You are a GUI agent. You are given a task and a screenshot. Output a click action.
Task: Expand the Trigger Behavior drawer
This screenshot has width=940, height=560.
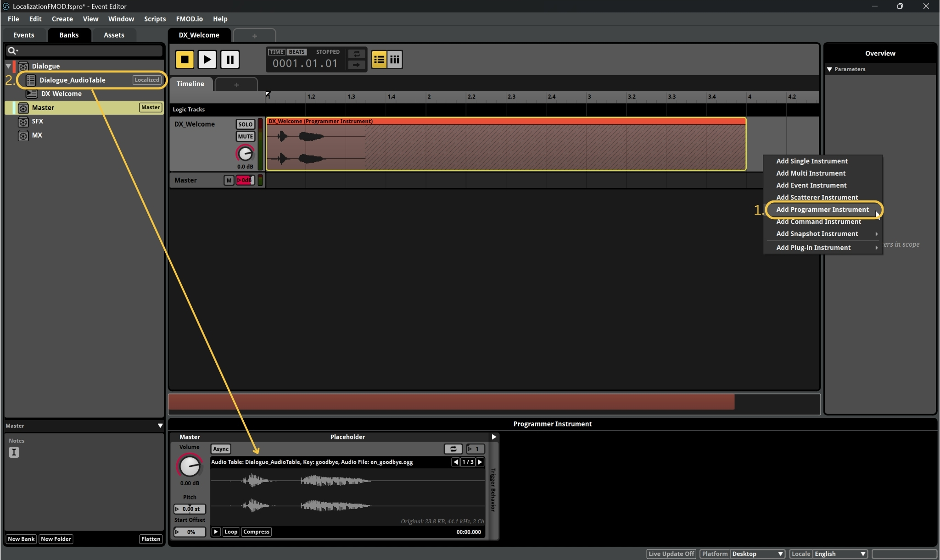(x=493, y=490)
